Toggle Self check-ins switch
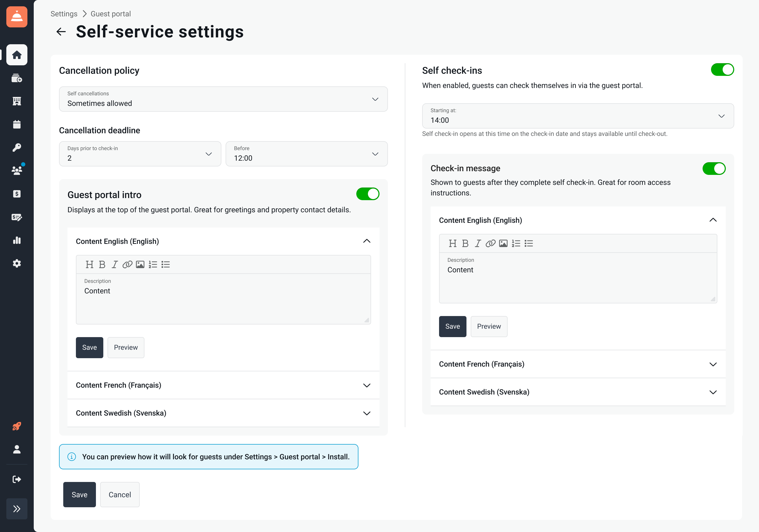The image size is (759, 532). click(x=723, y=70)
